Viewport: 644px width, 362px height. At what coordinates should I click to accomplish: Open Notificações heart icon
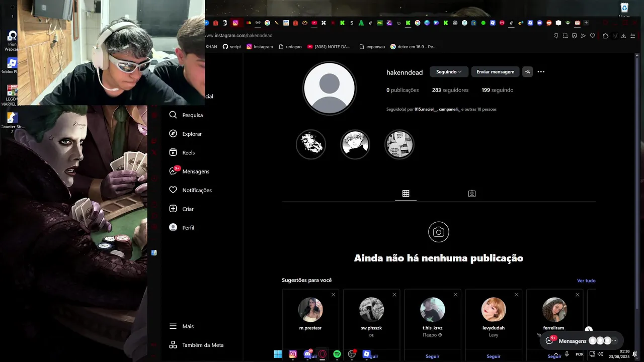point(173,190)
